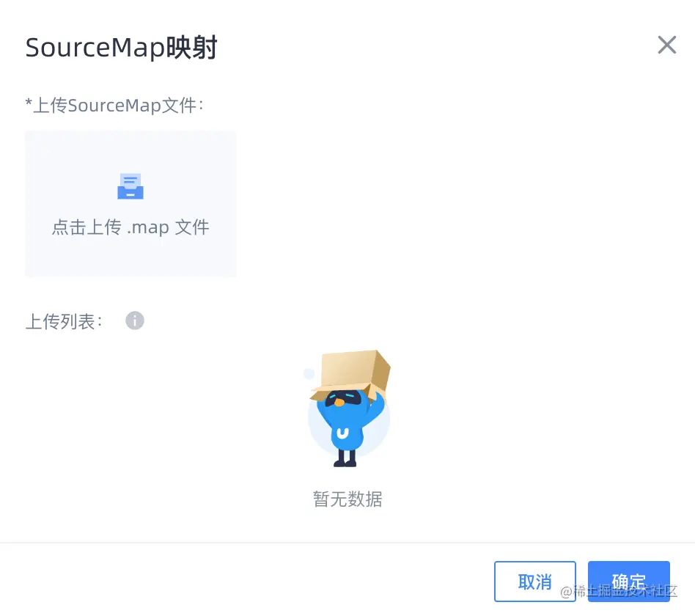
Task: Close the SourceMap映射 dialog with X
Action: pyautogui.click(x=666, y=45)
